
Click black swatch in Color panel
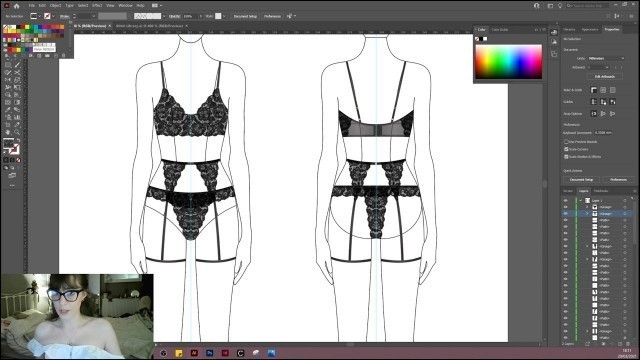pyautogui.click(x=481, y=39)
